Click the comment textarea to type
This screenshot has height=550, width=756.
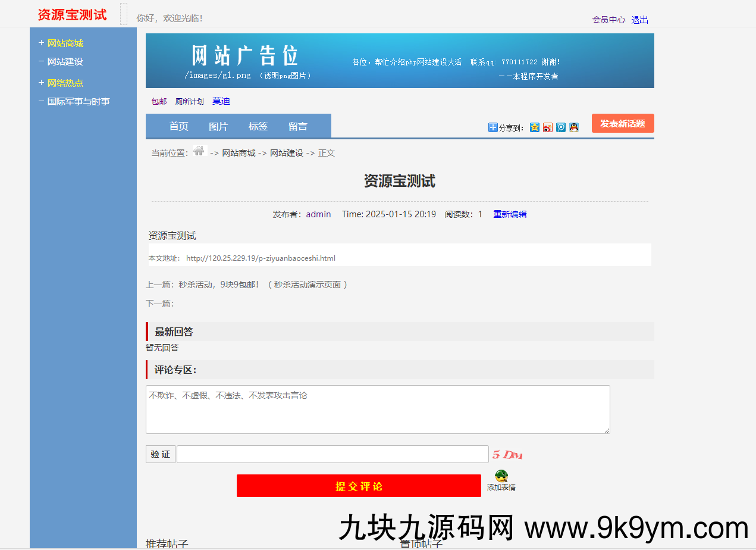[x=378, y=409]
